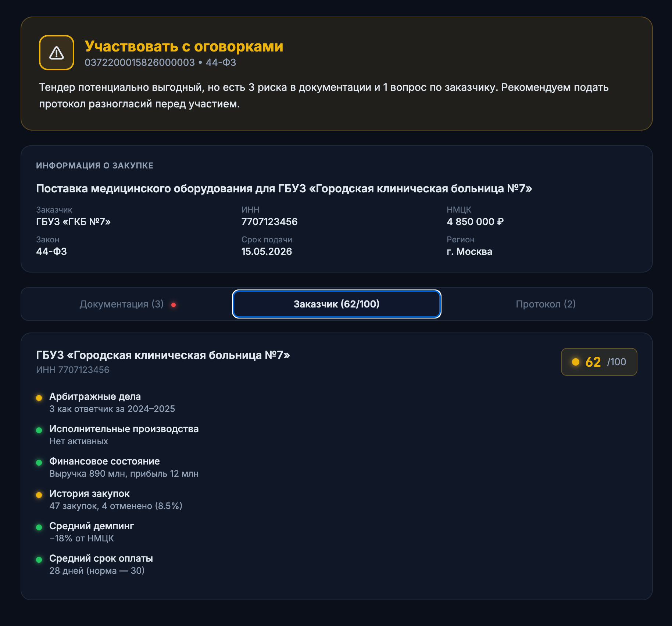The width and height of the screenshot is (672, 626).
Task: Click the Арбитражные дела row title
Action: pyautogui.click(x=95, y=396)
